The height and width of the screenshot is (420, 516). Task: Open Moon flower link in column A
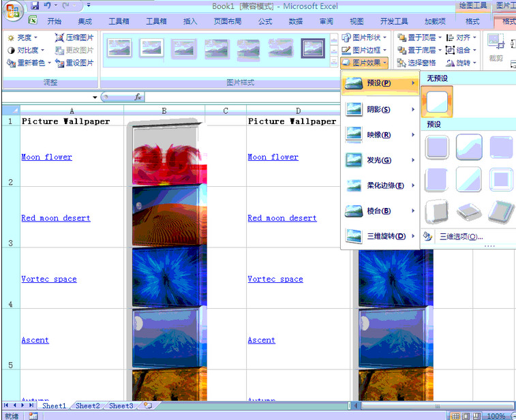point(46,157)
